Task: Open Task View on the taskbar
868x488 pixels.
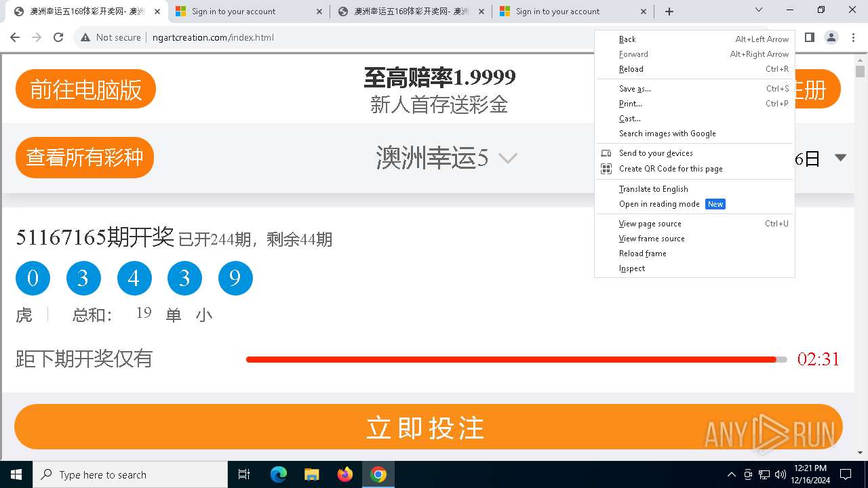Action: point(245,474)
